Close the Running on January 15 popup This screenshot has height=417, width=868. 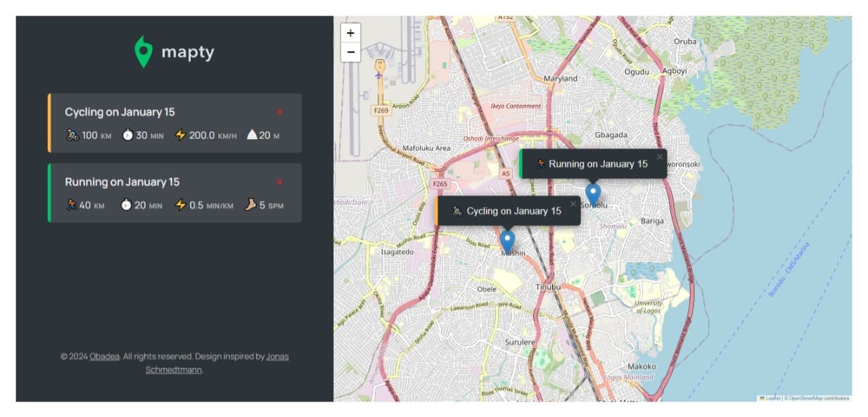(659, 157)
